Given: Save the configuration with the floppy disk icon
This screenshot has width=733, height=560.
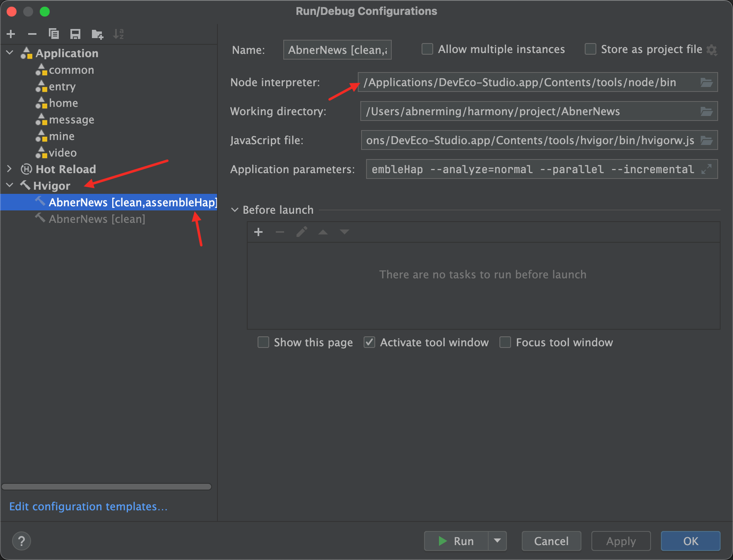Looking at the screenshot, I should click(x=75, y=34).
